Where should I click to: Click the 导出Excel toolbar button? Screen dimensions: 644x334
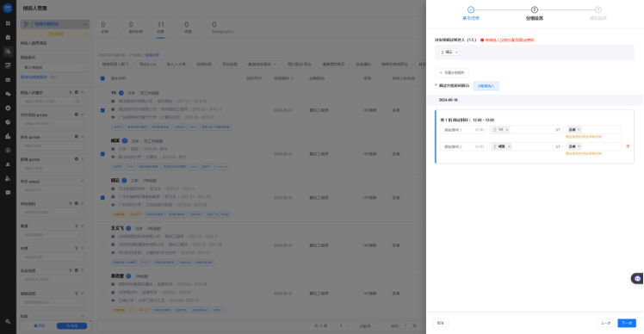(147, 64)
